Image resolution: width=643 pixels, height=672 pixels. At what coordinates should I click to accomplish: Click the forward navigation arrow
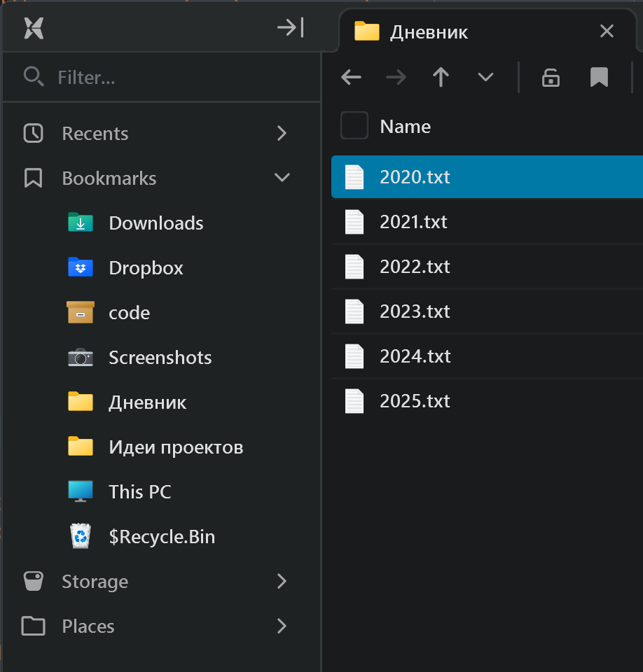point(396,77)
